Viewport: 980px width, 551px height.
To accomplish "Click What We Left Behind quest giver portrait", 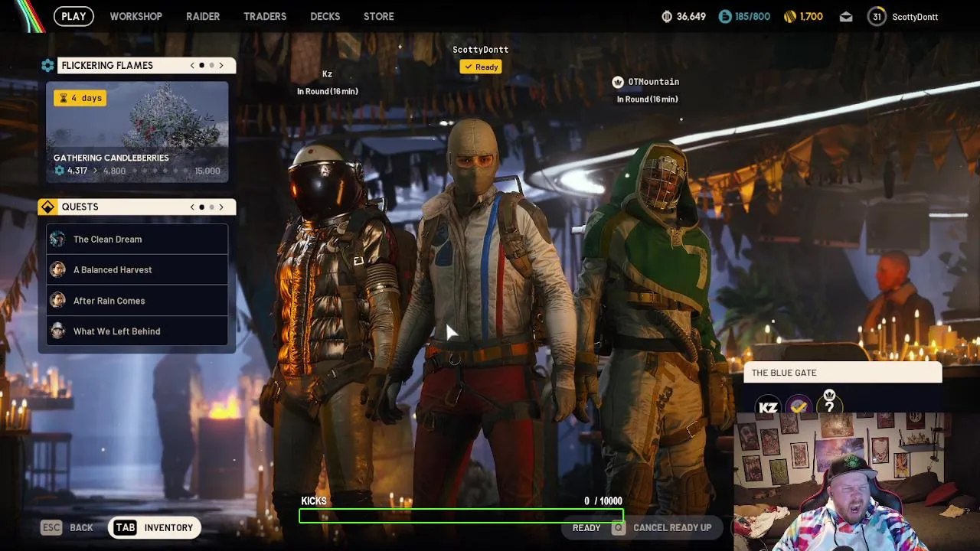I will 57,331.
